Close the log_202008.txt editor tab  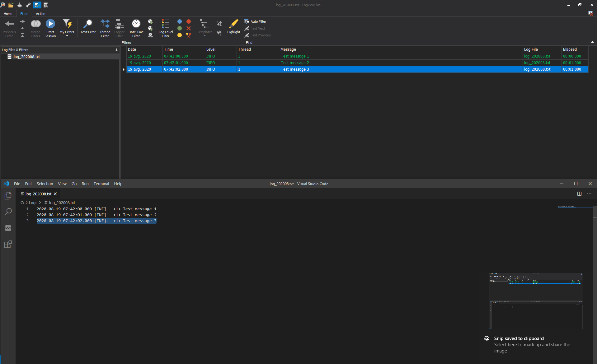(x=55, y=194)
